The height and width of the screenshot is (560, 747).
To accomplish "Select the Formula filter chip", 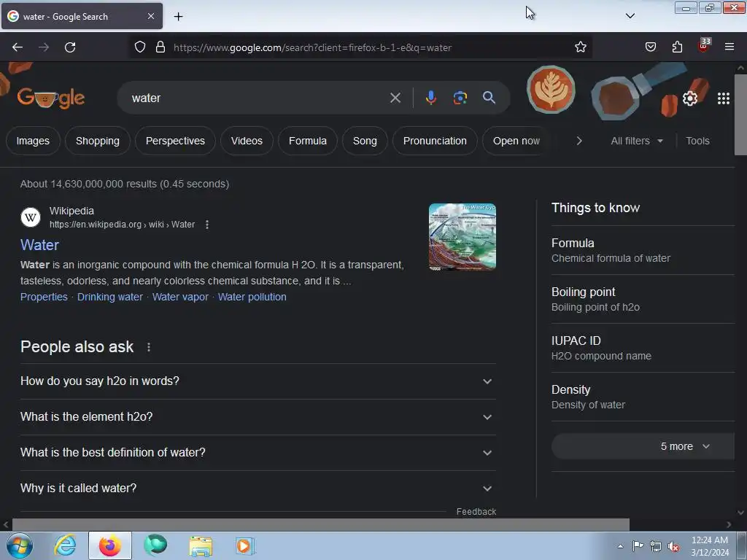I will [308, 141].
